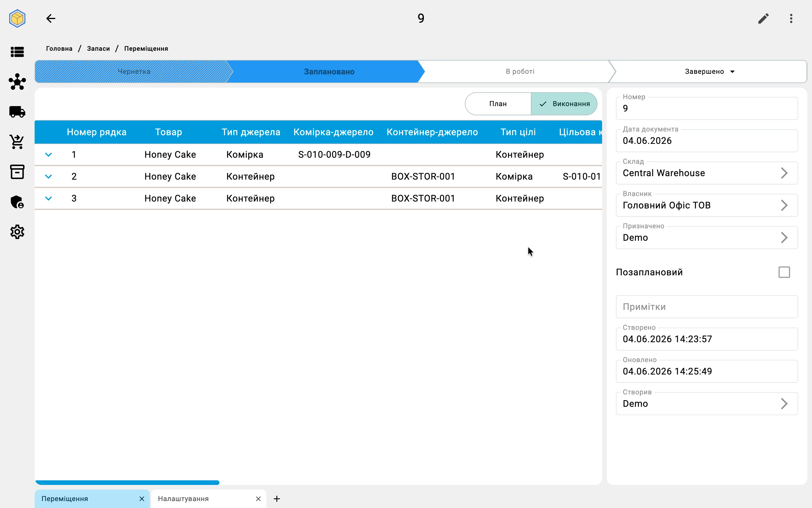
Task: Click the Товар column header
Action: [x=168, y=132]
